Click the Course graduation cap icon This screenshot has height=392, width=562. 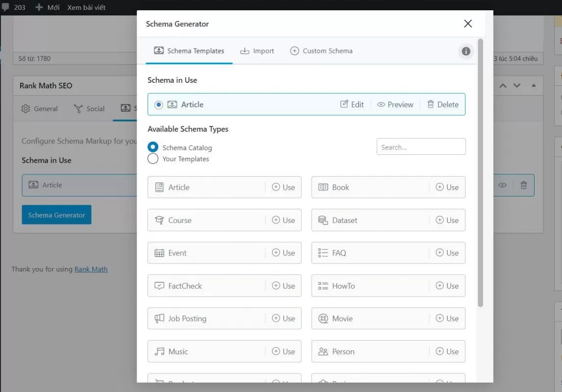(x=159, y=220)
